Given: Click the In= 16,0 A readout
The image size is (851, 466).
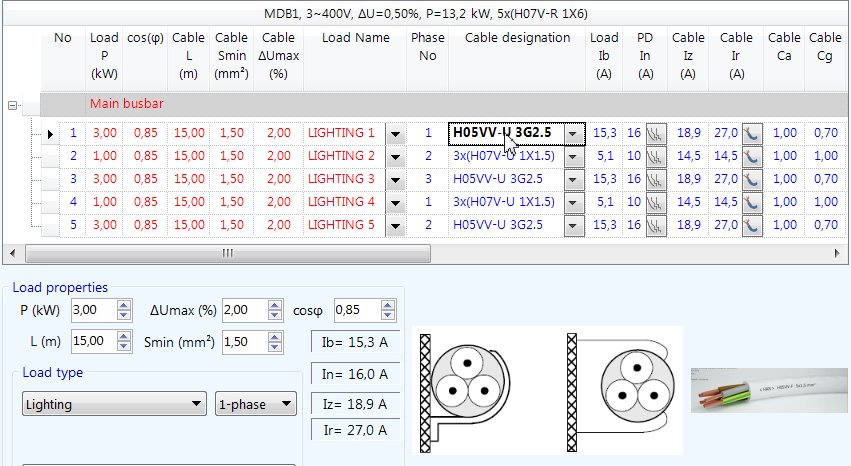Looking at the screenshot, I should point(355,374).
